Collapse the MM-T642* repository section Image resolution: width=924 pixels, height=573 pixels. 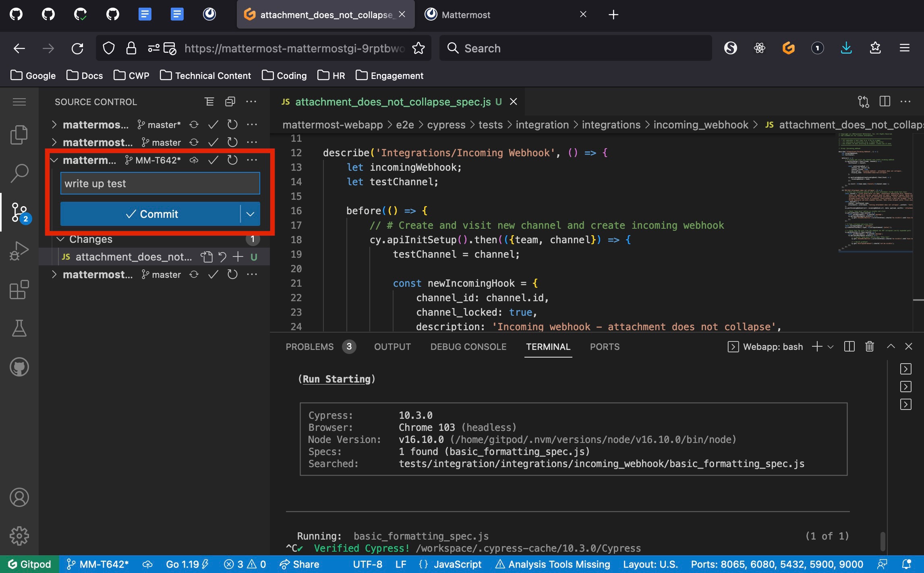[54, 160]
